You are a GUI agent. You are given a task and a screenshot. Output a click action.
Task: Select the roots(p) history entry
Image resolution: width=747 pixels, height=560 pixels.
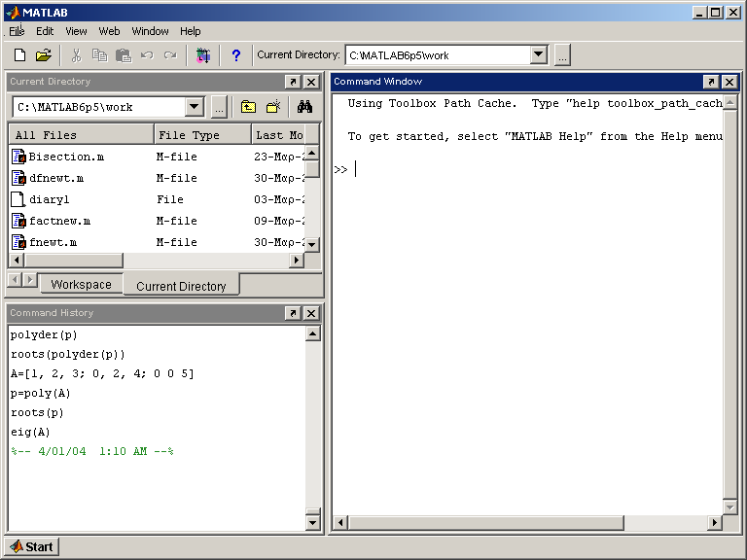(37, 412)
